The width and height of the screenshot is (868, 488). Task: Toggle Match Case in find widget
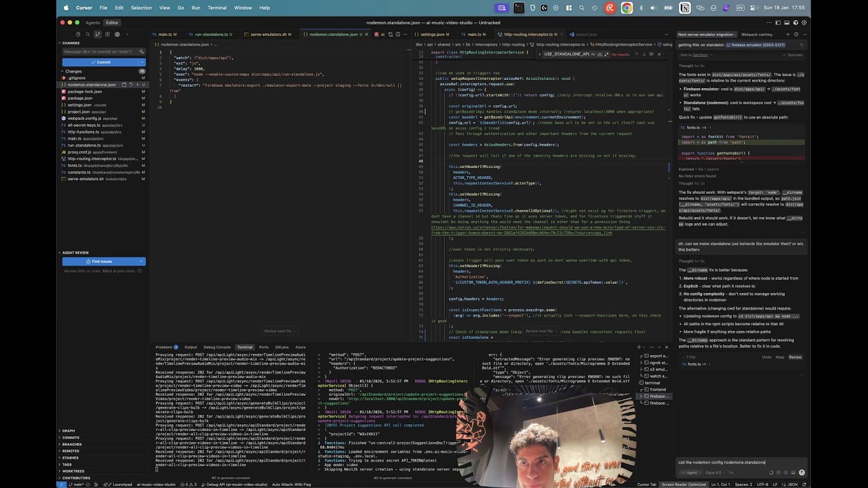pyautogui.click(x=593, y=54)
